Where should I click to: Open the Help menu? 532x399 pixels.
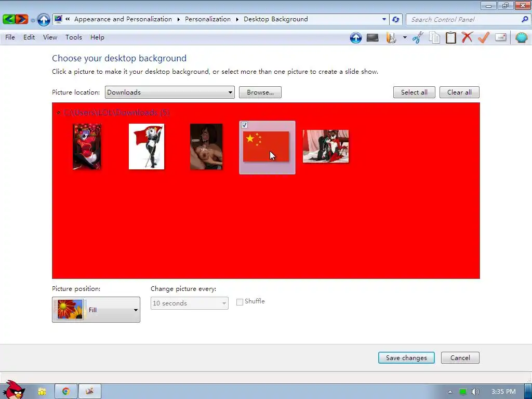pos(97,37)
